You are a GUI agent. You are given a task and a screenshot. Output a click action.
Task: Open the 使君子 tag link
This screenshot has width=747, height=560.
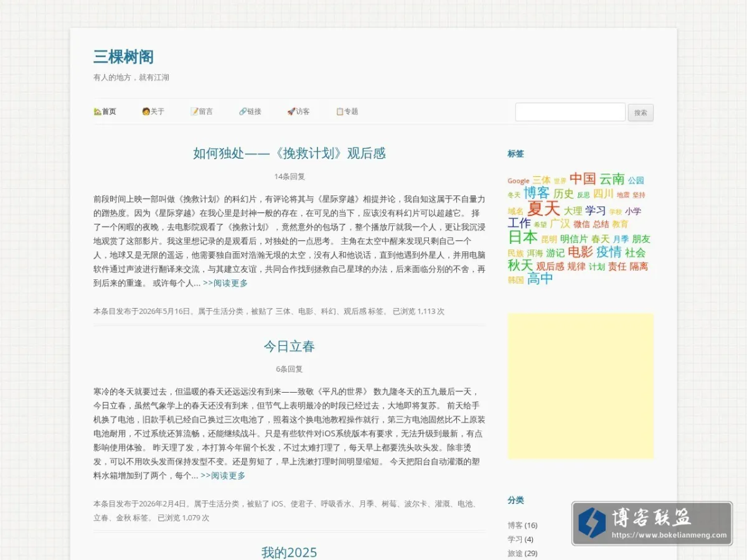(301, 503)
